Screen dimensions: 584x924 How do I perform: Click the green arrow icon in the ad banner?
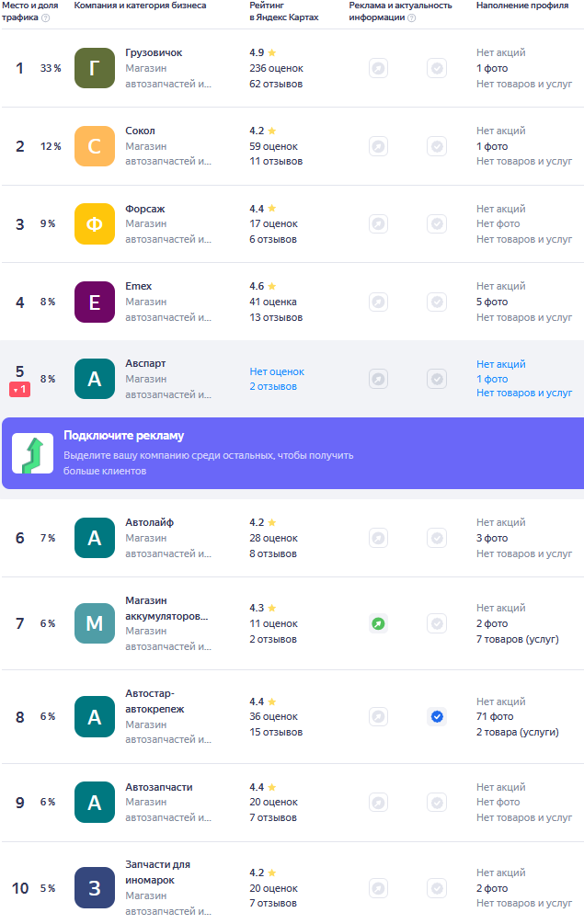click(x=32, y=453)
